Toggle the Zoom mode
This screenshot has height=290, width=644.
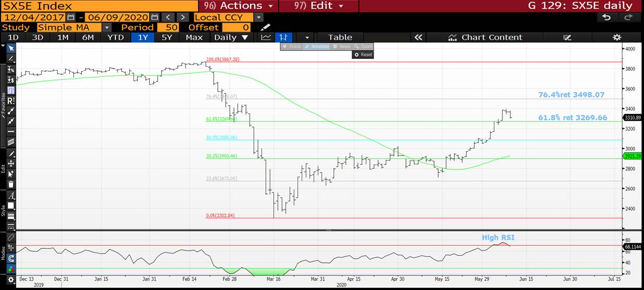pyautogui.click(x=363, y=46)
